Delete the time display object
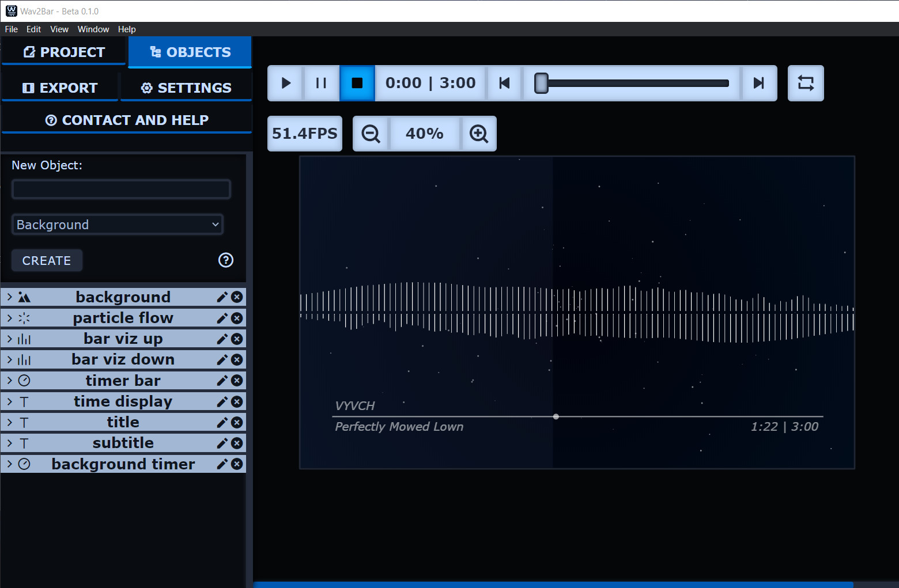Image resolution: width=899 pixels, height=588 pixels. tap(237, 401)
